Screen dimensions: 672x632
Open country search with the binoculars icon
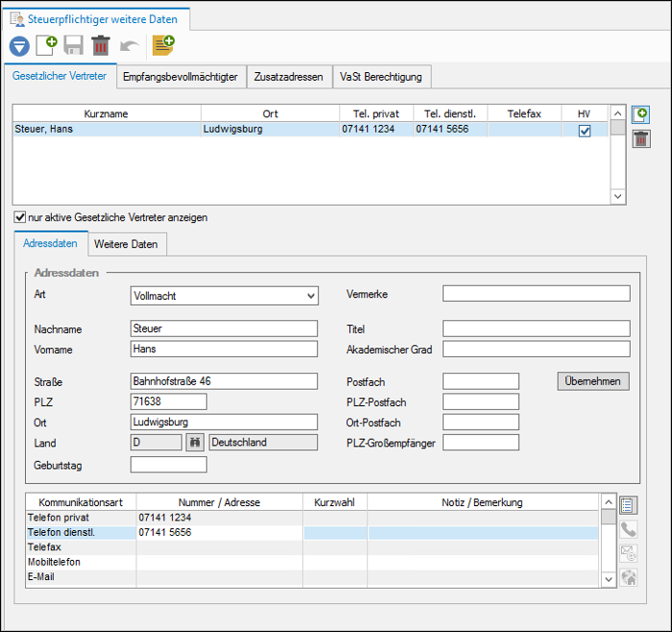point(195,443)
